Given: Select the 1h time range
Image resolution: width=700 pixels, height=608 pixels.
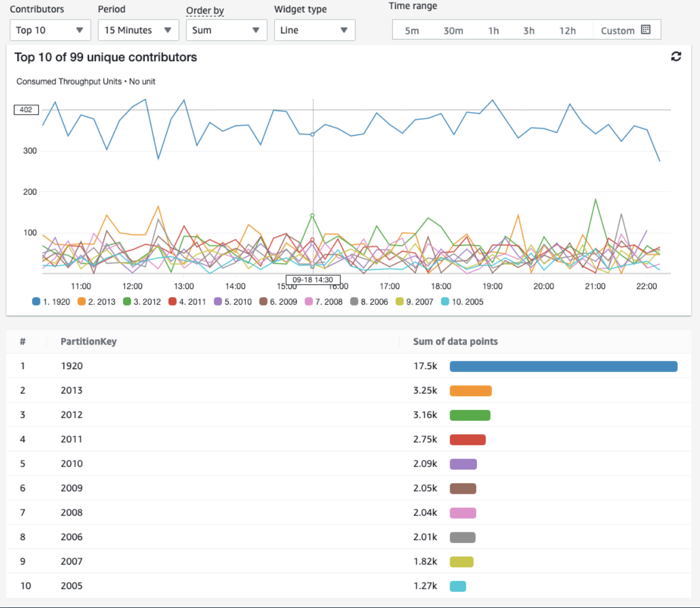Looking at the screenshot, I should click(x=494, y=31).
